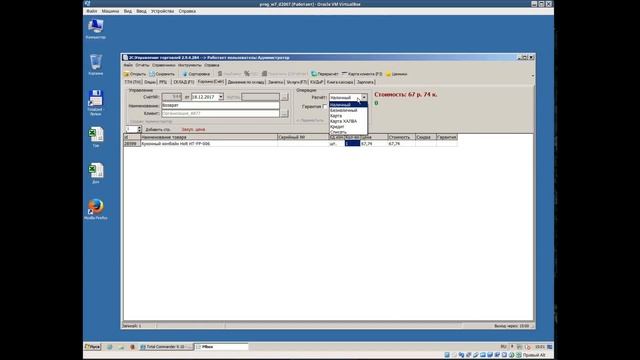
Task: Switch to Движение по складу tab
Action: tap(246, 82)
